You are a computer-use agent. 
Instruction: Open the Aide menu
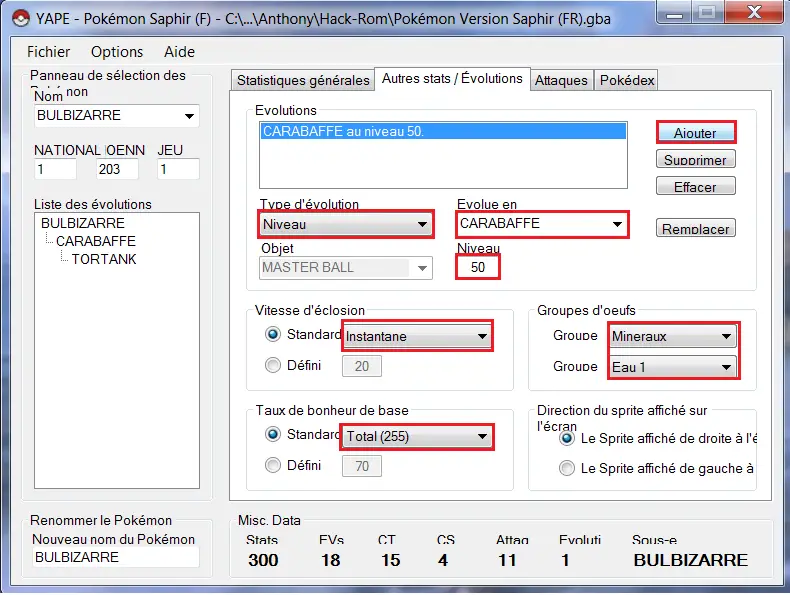[179, 52]
